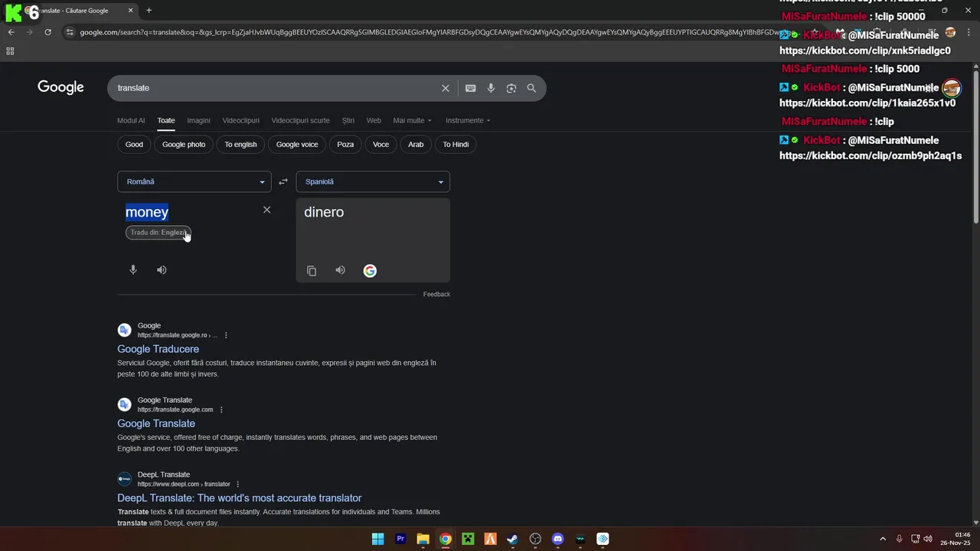Open Google Translate search result
The image size is (980, 551).
coord(156,423)
